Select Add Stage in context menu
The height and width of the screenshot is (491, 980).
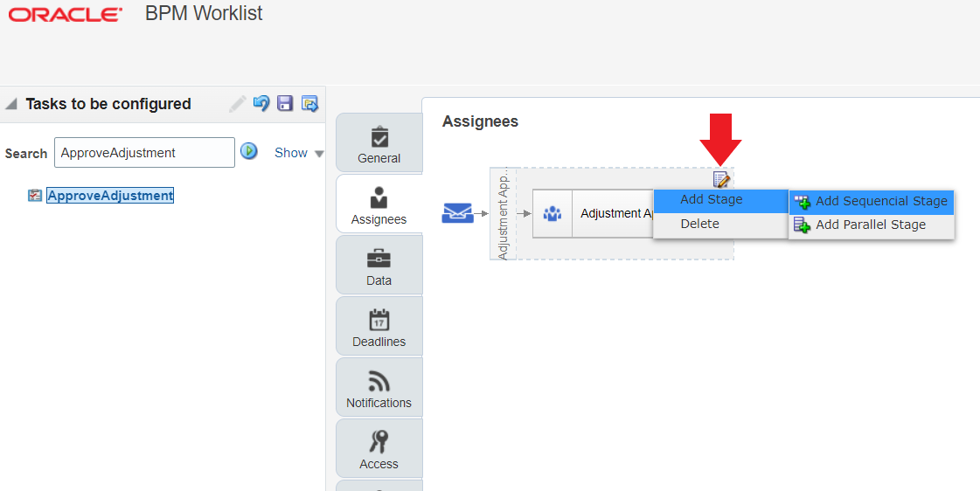[720, 200]
